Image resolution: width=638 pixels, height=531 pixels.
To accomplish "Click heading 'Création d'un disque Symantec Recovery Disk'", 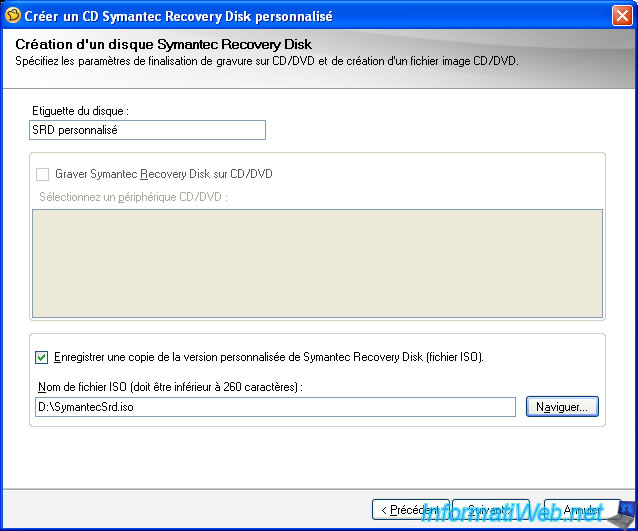I will (x=164, y=44).
